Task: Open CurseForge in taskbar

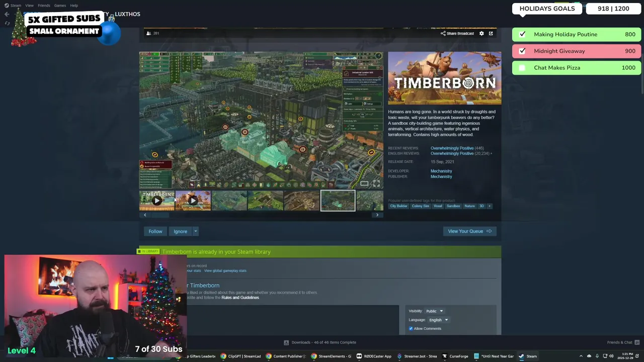Action: tap(455, 356)
